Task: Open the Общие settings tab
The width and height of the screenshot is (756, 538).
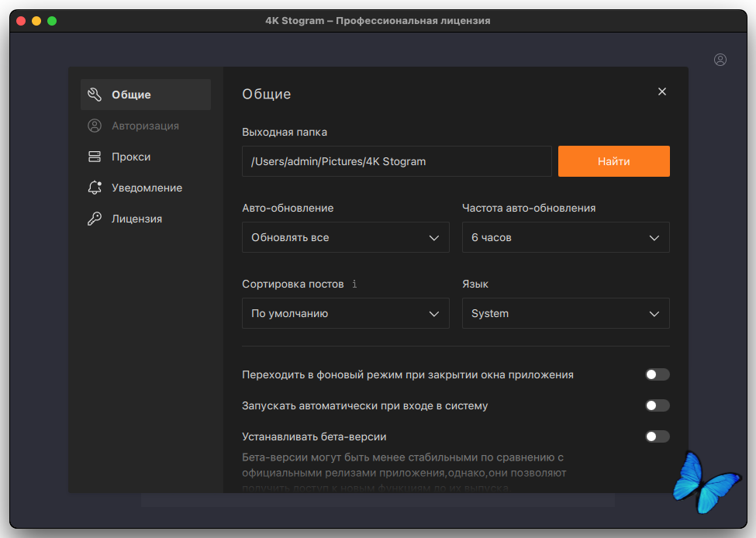Action: [x=146, y=95]
